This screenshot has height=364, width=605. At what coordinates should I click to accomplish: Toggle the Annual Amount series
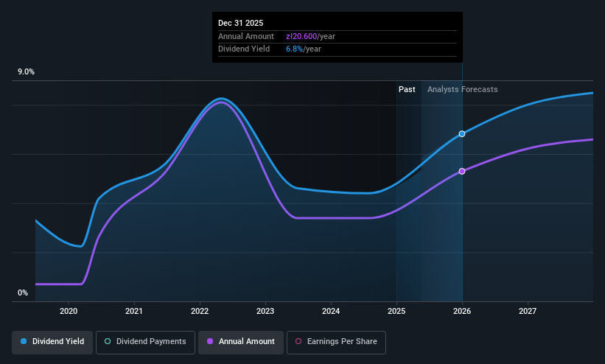pos(241,342)
